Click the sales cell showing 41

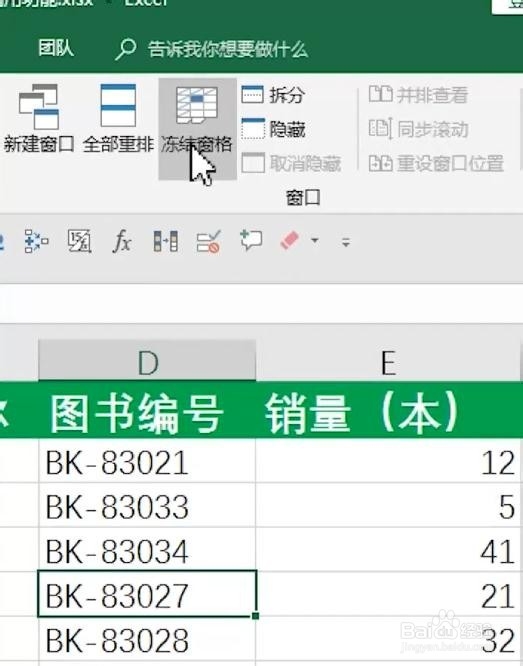[x=388, y=550]
